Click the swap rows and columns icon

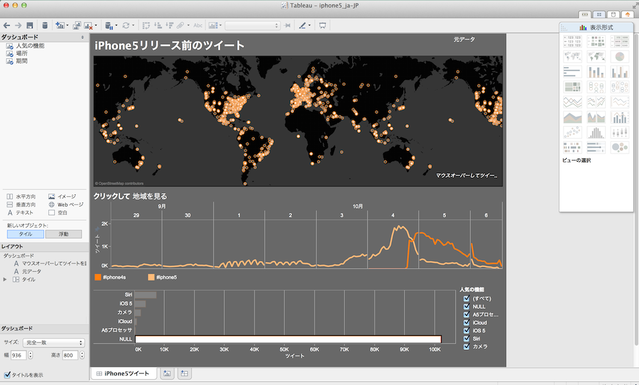coord(146,25)
